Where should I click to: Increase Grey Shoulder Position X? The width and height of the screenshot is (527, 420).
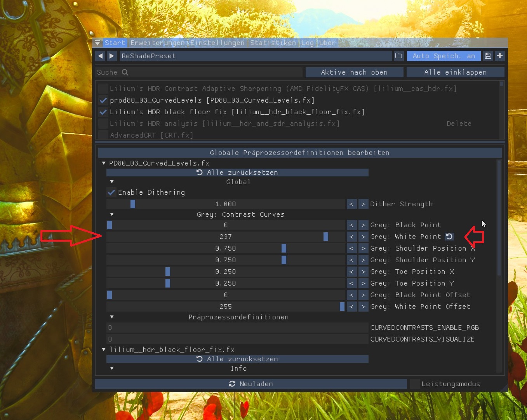pos(364,248)
